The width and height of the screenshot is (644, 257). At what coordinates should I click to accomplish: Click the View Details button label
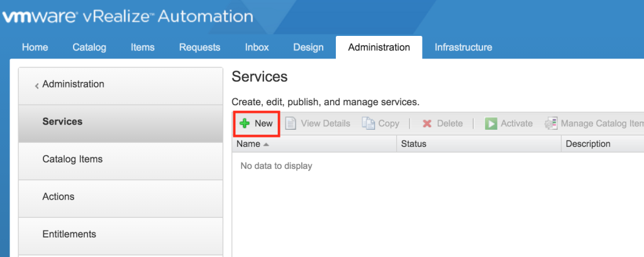tap(325, 123)
